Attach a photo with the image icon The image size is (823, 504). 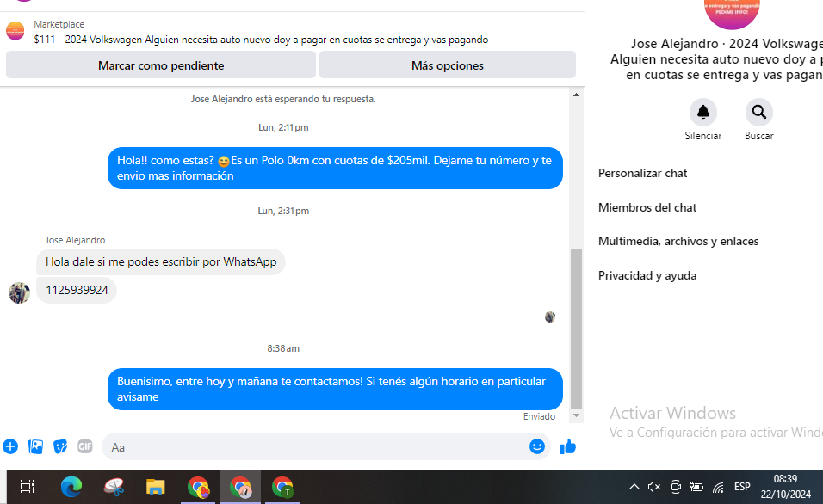point(35,447)
